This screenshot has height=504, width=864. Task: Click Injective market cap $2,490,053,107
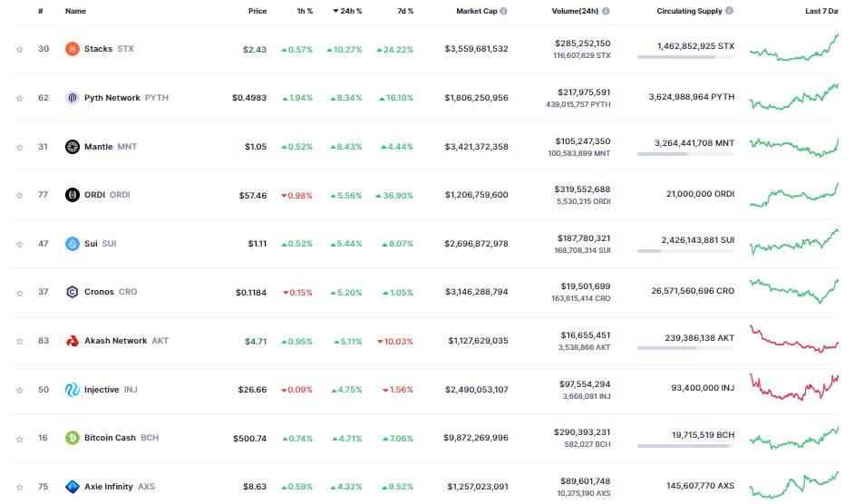click(x=477, y=390)
